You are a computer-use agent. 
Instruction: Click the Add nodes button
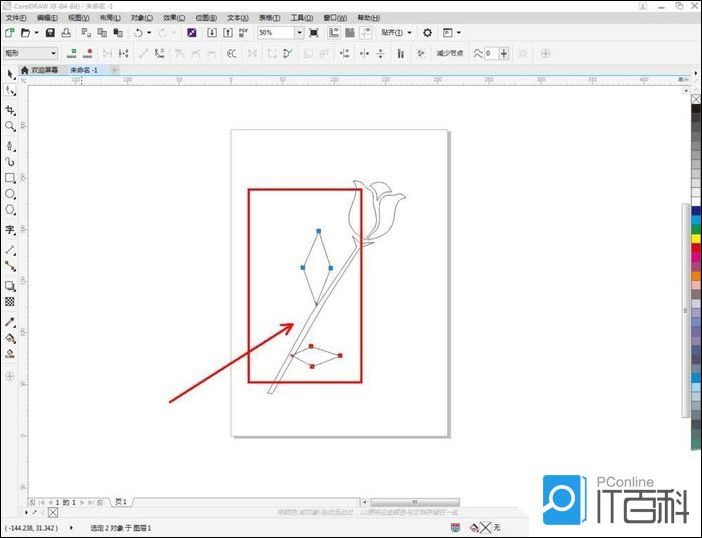72,54
